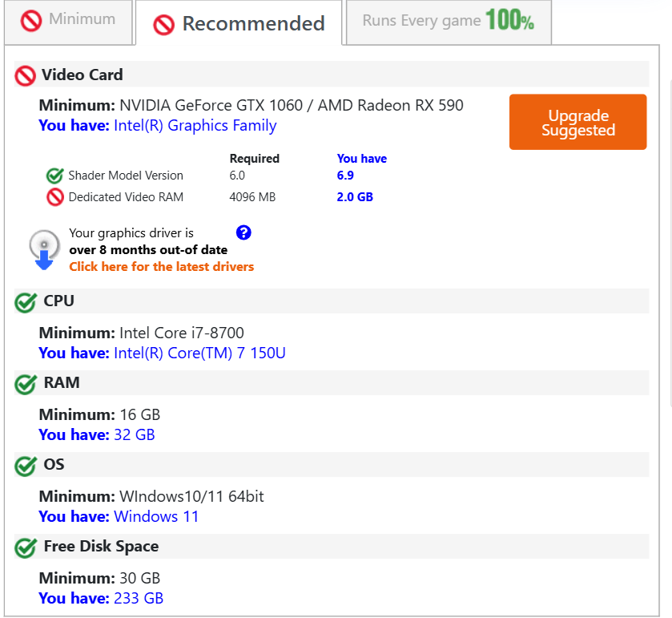This screenshot has width=672, height=618.
Task: Click the blue question mark help icon
Action: 243,233
